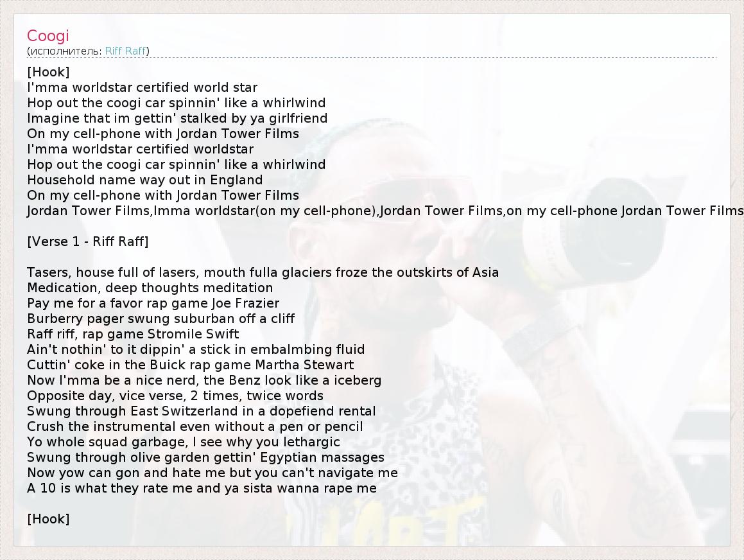This screenshot has height=560, width=744.
Task: Click the [Verse 1 - Riff Raff] label
Action: [x=87, y=241]
